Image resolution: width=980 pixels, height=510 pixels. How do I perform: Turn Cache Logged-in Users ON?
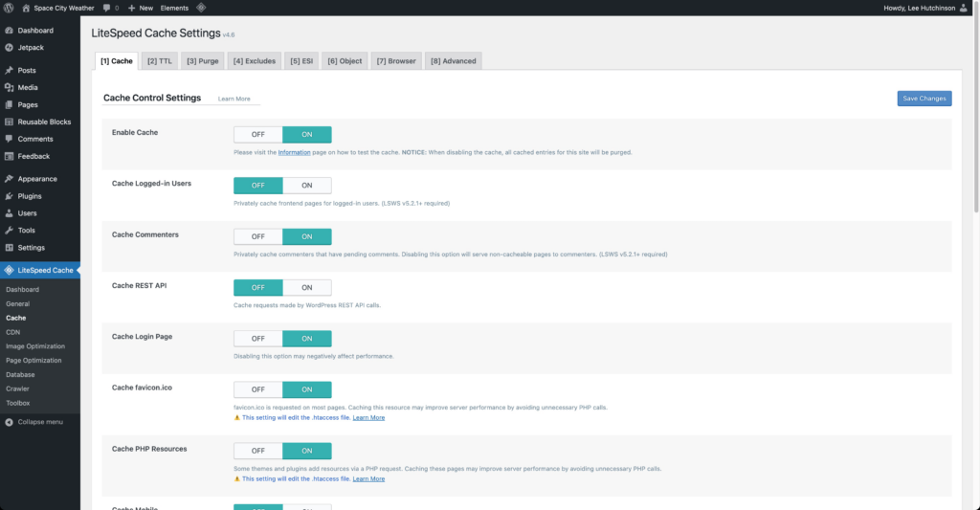(307, 185)
